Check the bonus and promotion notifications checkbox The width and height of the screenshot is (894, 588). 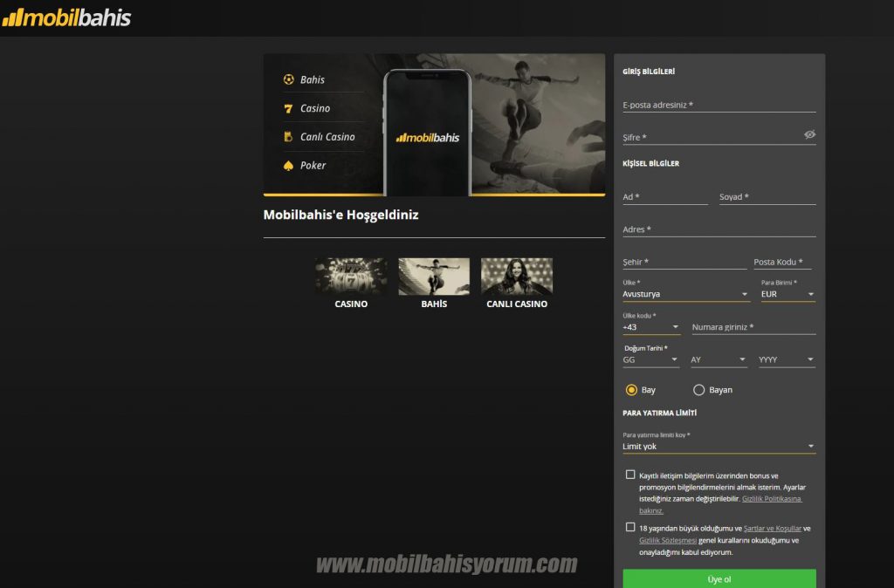[630, 475]
